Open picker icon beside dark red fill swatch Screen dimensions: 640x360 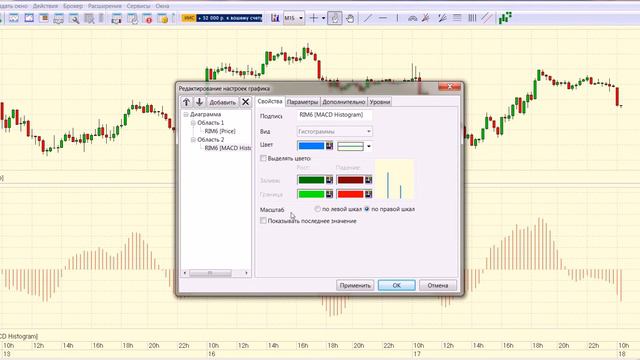(x=368, y=180)
